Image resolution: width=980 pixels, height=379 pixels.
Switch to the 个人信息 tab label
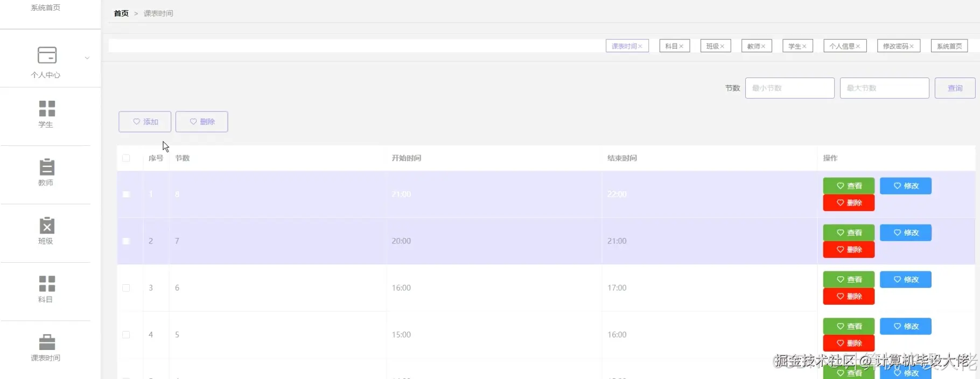tap(842, 46)
